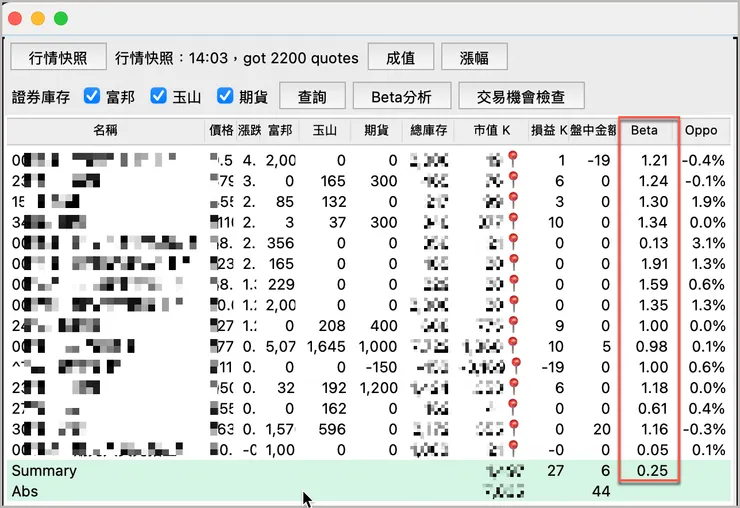The image size is (740, 508).
Task: Click pin icon in Beta 0.05 row
Action: [x=513, y=449]
